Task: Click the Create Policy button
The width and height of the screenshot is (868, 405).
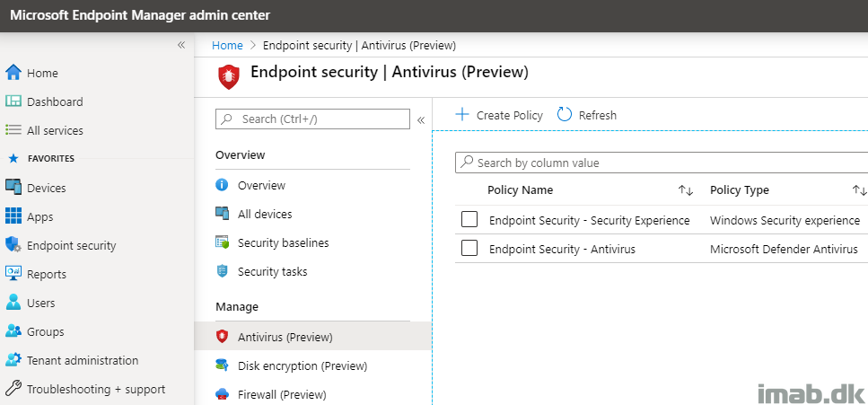Action: [499, 115]
